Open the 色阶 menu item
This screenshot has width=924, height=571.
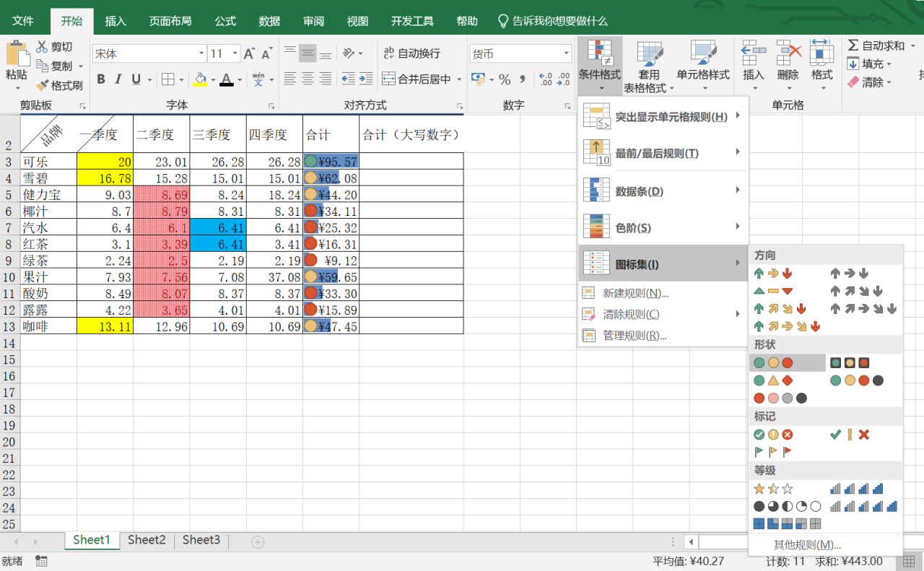[x=662, y=227]
